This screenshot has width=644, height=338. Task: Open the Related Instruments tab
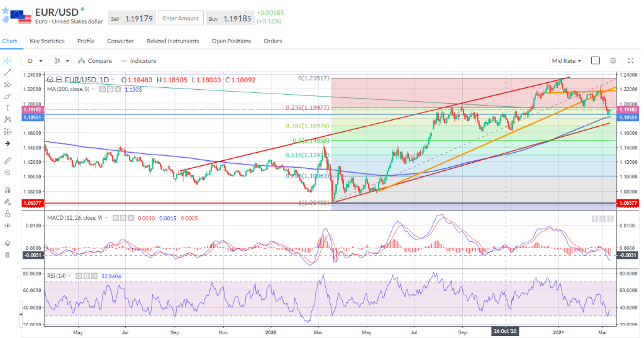[172, 41]
